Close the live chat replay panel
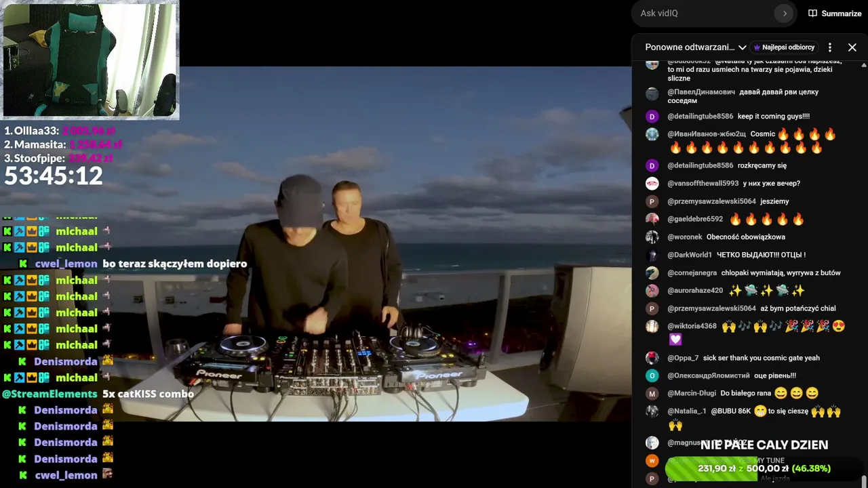 coord(852,47)
